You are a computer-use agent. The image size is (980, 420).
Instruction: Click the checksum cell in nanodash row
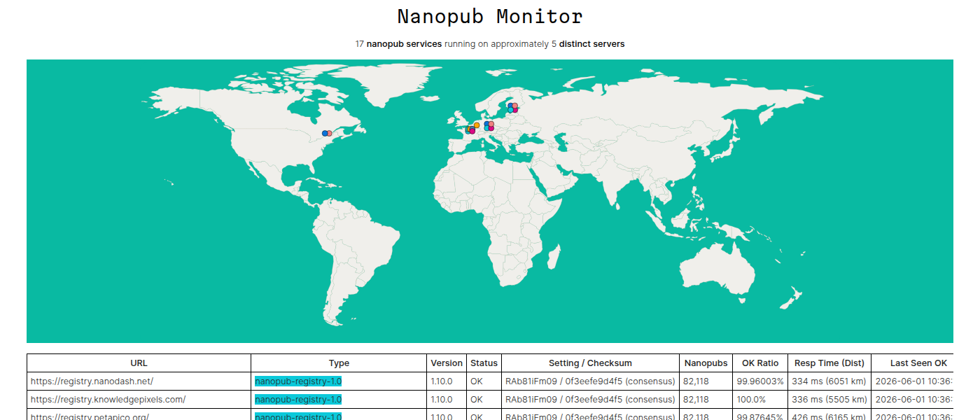click(x=590, y=381)
